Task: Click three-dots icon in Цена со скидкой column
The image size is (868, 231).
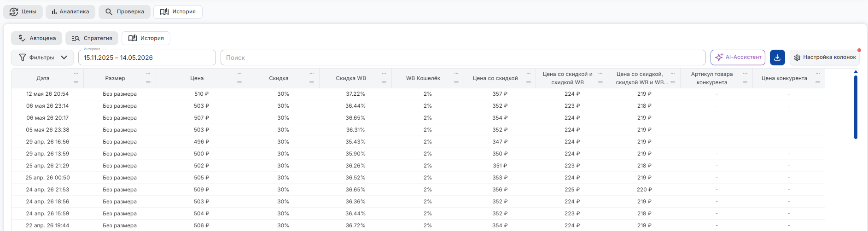Action: 529,74
